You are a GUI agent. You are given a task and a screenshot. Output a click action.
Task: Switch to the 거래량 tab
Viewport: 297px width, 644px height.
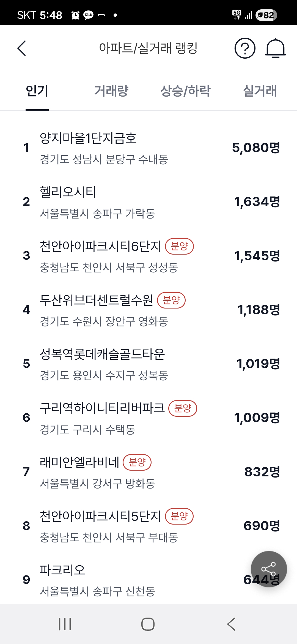[x=111, y=91]
